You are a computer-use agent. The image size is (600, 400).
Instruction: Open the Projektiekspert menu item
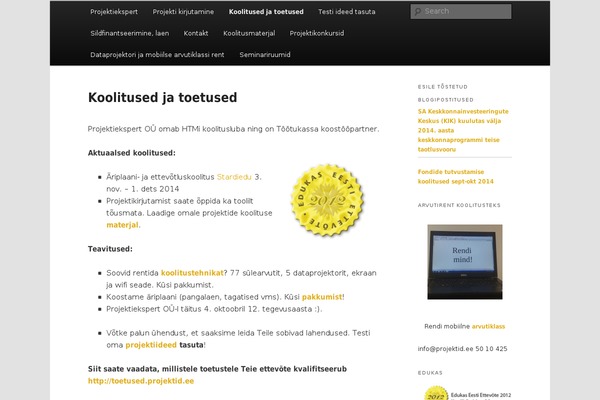[x=114, y=12]
